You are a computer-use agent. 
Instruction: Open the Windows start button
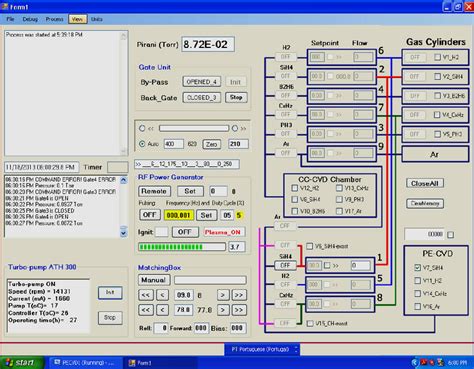(x=21, y=362)
